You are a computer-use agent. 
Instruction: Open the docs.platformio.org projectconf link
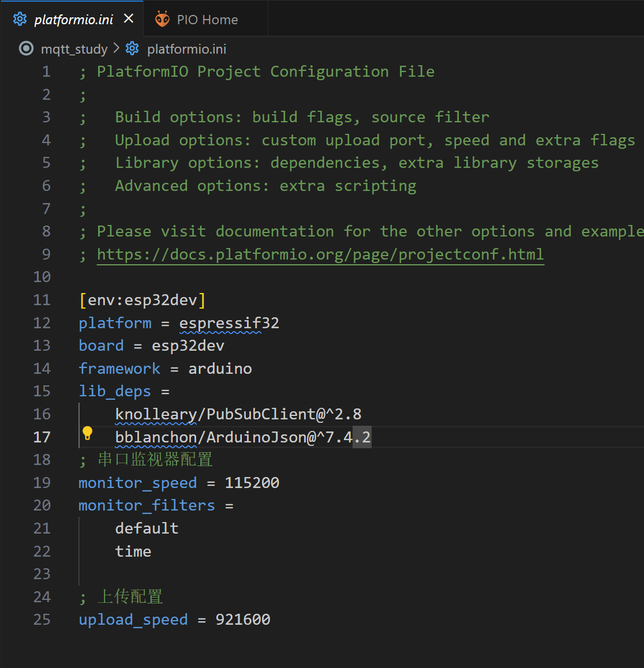coord(320,254)
